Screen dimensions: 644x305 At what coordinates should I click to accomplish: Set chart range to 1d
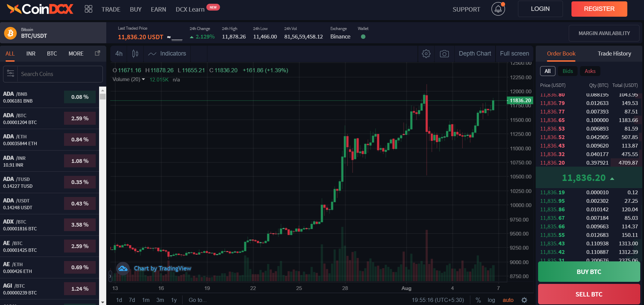pyautogui.click(x=119, y=300)
